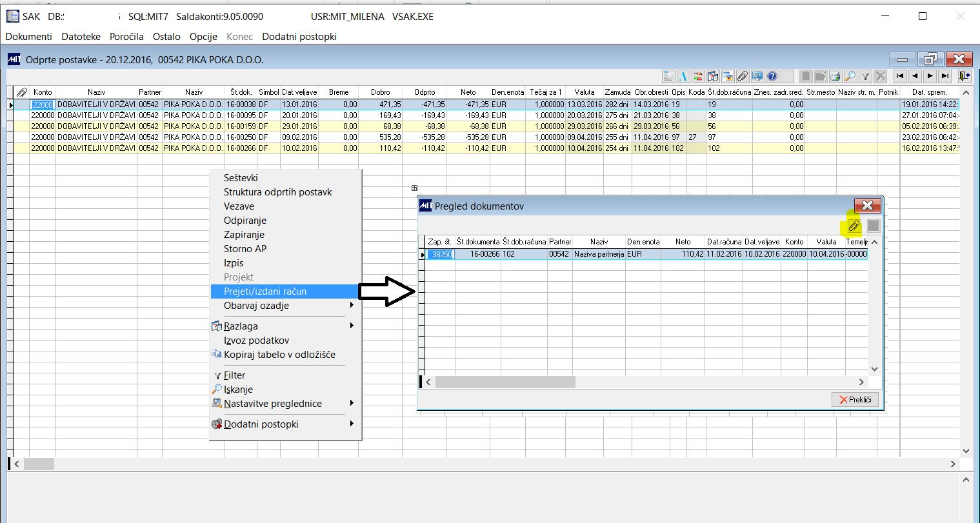Open the Poročila menu in menu bar

(x=126, y=37)
